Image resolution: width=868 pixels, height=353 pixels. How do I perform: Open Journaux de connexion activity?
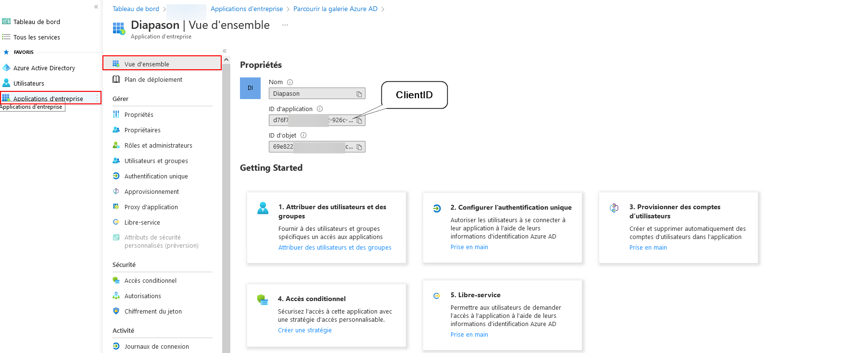tap(156, 347)
